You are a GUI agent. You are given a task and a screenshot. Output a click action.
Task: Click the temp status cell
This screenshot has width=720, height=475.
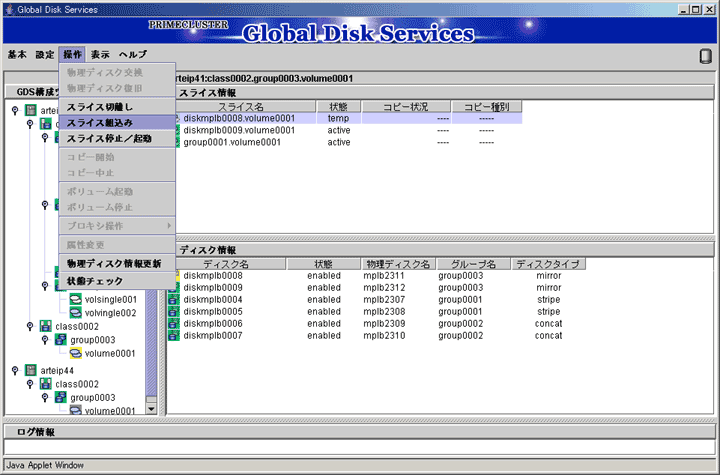pyautogui.click(x=338, y=119)
